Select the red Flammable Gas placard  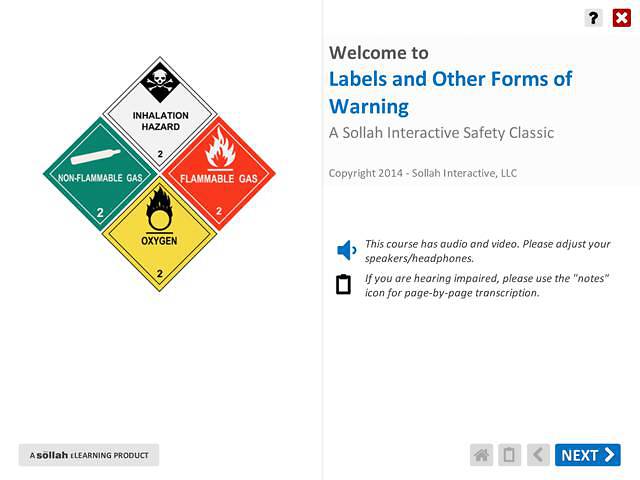coord(218,175)
